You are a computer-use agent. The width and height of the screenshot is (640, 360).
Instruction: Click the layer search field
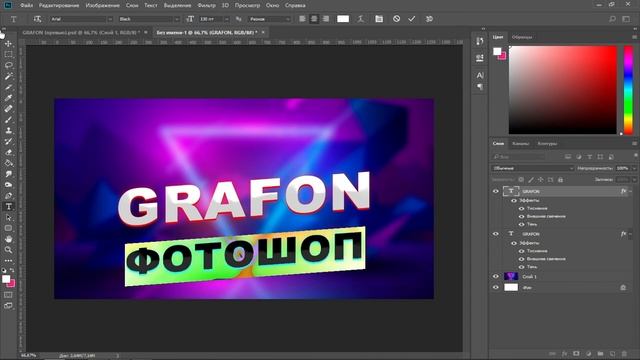519,157
